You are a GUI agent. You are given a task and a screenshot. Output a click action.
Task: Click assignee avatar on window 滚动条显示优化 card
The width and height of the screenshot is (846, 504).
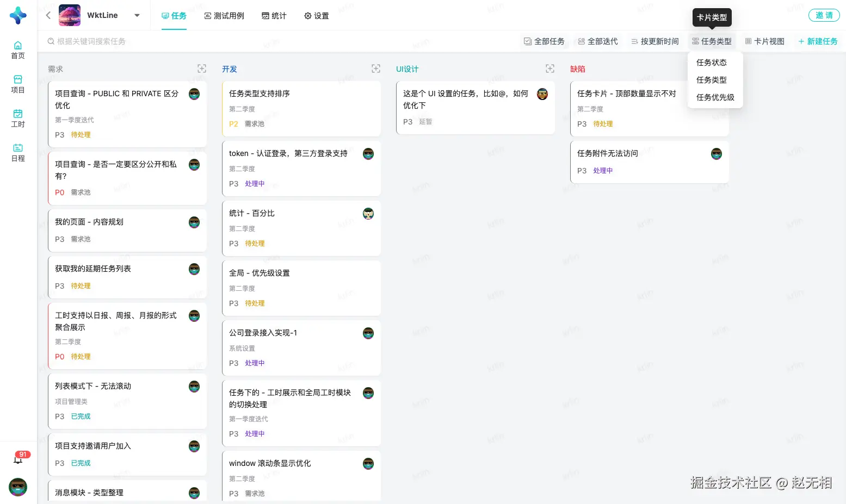tap(368, 464)
